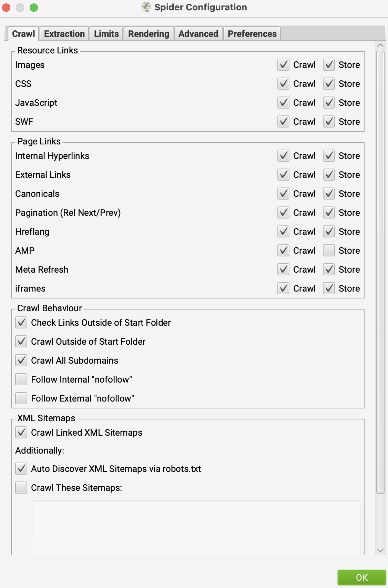388x588 pixels.
Task: Uncheck Crawl All Subdomains
Action: pos(21,361)
